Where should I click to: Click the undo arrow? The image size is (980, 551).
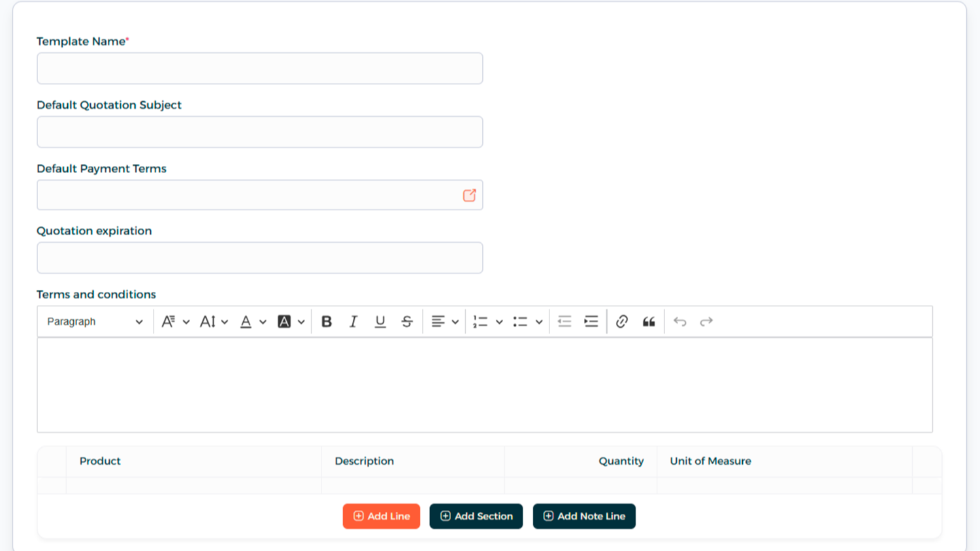click(x=679, y=322)
